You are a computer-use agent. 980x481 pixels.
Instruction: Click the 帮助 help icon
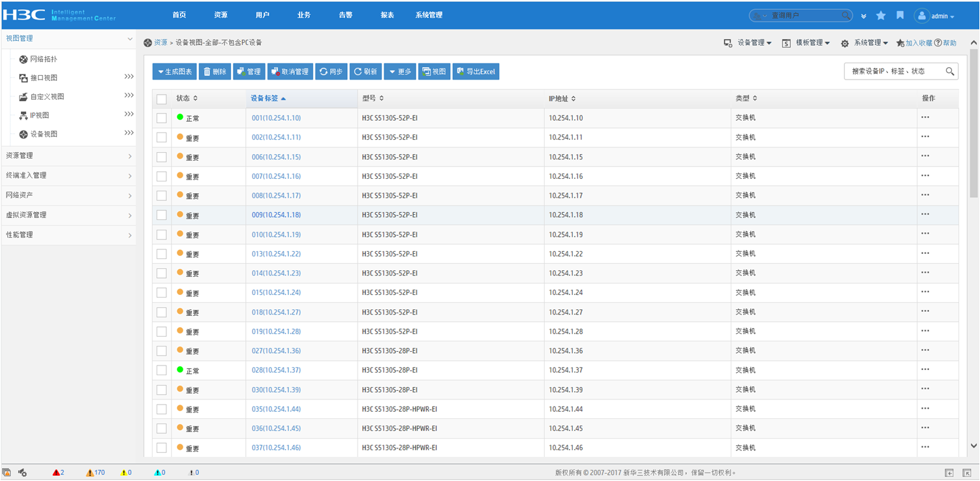coord(938,43)
